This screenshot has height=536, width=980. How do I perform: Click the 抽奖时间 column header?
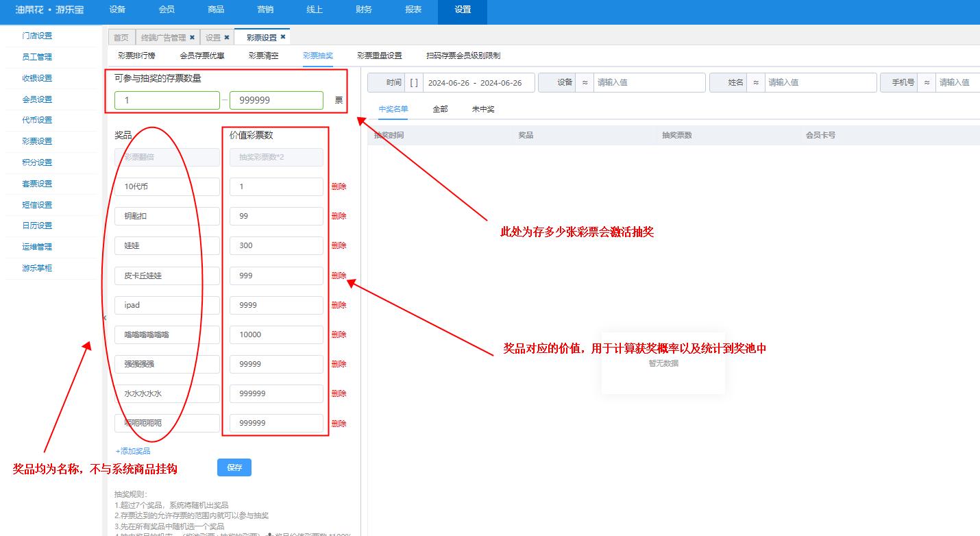click(x=389, y=135)
